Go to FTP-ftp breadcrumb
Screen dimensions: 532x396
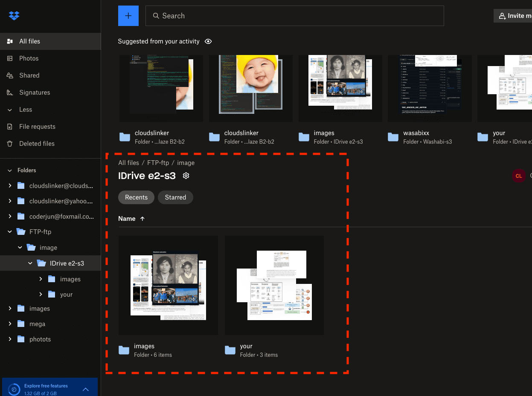(158, 163)
